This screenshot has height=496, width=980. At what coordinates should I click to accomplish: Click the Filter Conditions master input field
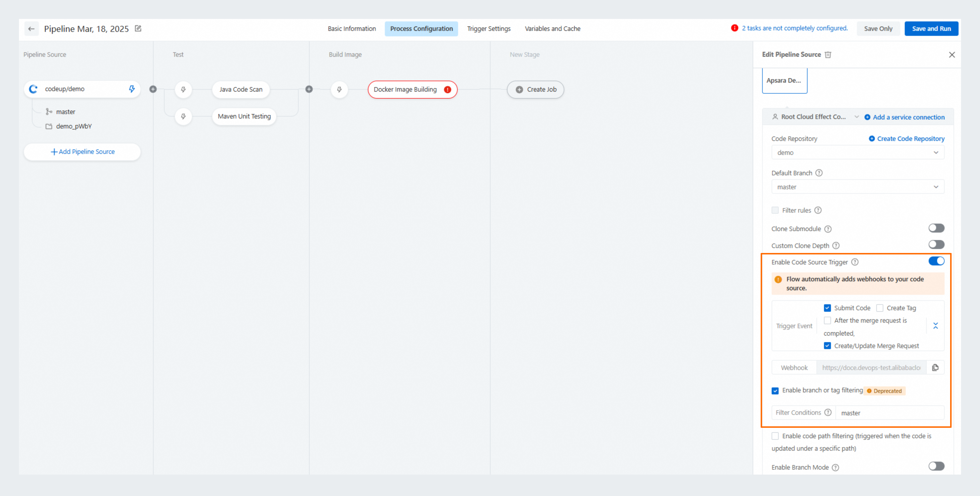click(890, 412)
